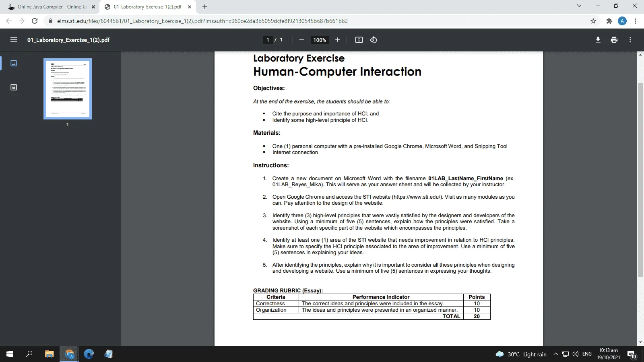The image size is (644, 362).
Task: Open PDF viewer more actions menu
Action: point(630,40)
